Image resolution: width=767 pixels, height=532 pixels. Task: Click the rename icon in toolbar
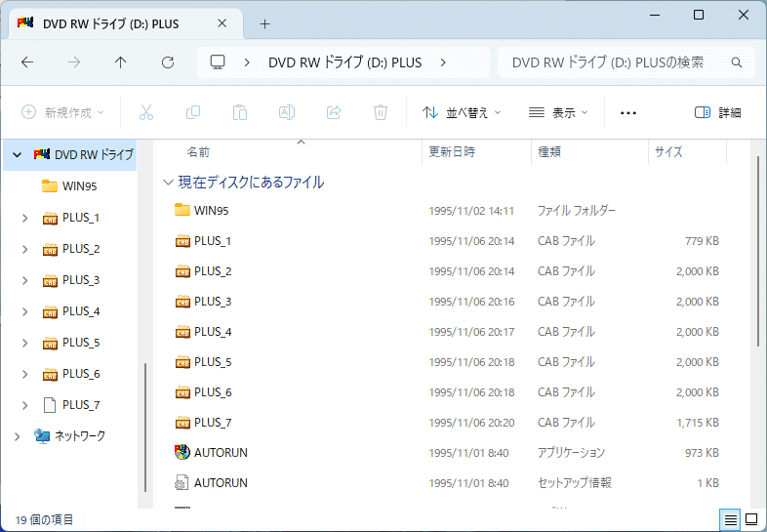287,112
